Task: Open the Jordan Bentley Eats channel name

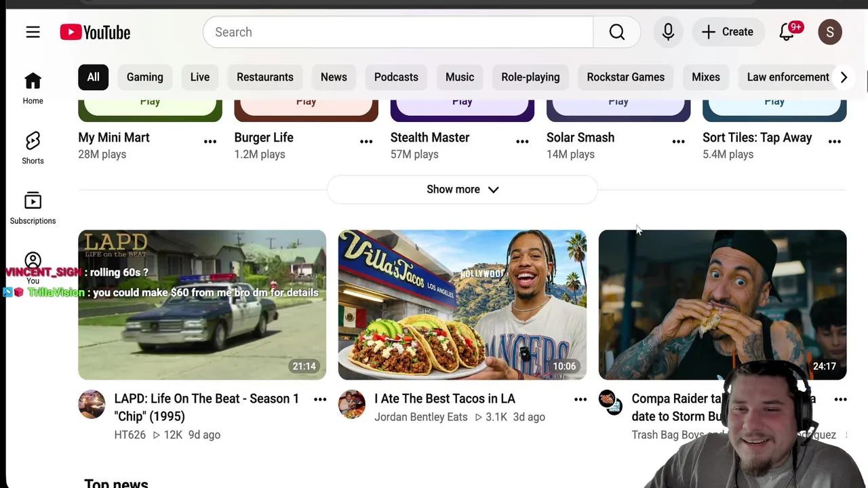Action: click(x=421, y=417)
